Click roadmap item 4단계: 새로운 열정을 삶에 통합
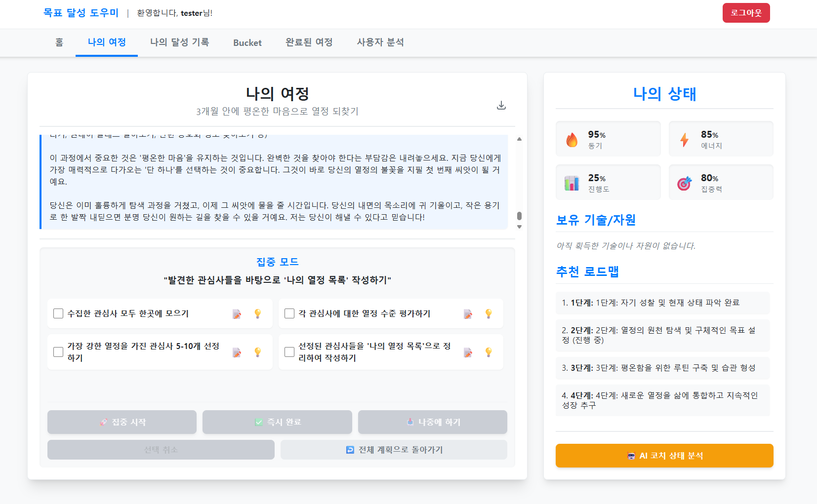Screen dimensions: 817x504 coord(662,400)
